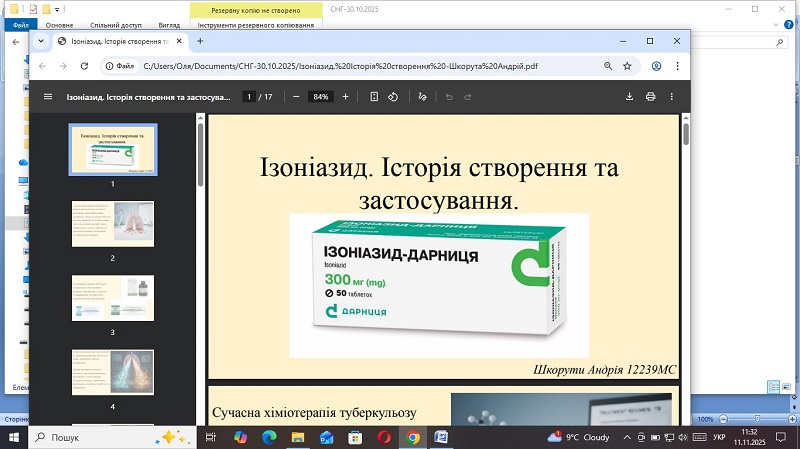Edit the zoom percentage field showing 84%
Image resolution: width=800 pixels, height=449 pixels.
click(x=320, y=97)
